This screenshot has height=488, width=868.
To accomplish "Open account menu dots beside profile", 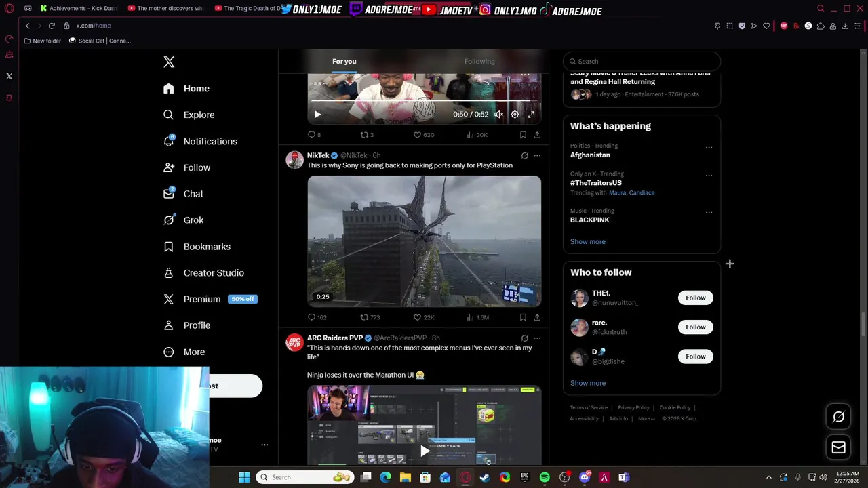I will point(264,445).
